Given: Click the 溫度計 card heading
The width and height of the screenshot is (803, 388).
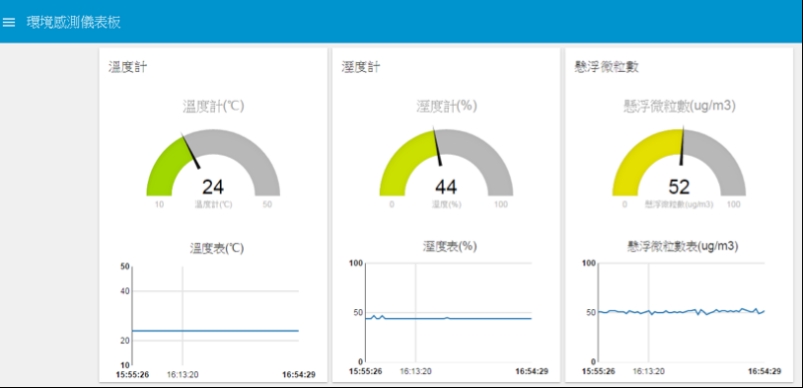Looking at the screenshot, I should (128, 67).
